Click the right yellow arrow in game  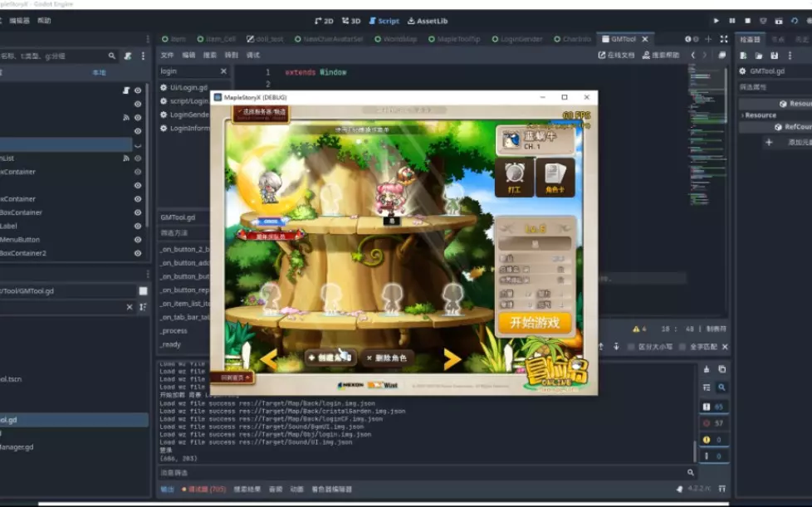(x=452, y=359)
